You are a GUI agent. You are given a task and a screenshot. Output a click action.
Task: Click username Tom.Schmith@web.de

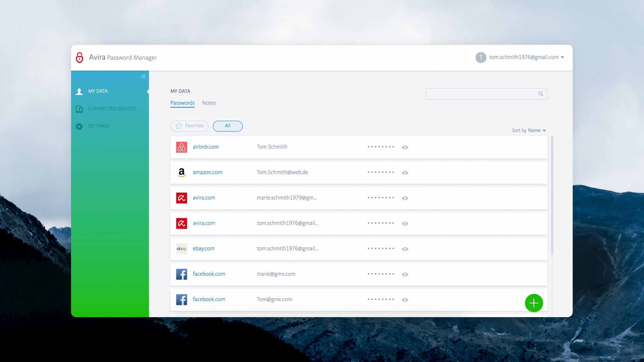[x=282, y=172]
